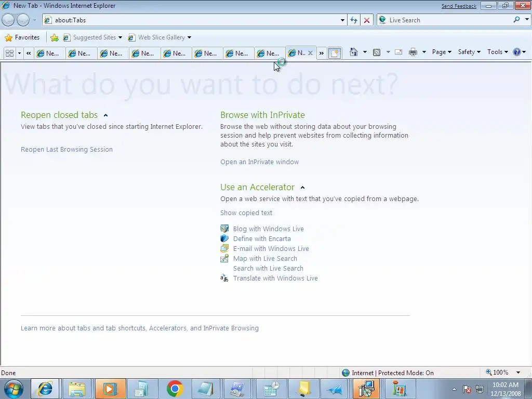
Task: Show hidden tray icons arrow
Action: 454,389
